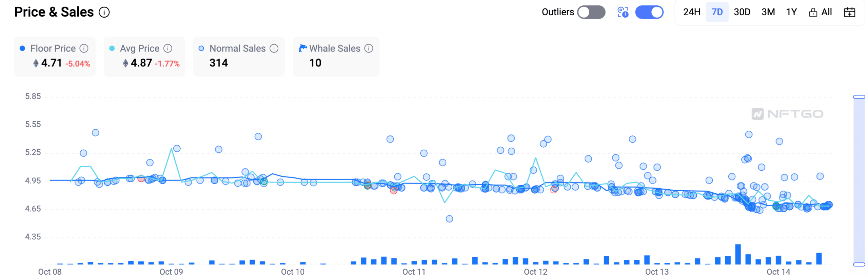Choose the 1Y time range
This screenshot has width=868, height=277.
coord(791,12)
